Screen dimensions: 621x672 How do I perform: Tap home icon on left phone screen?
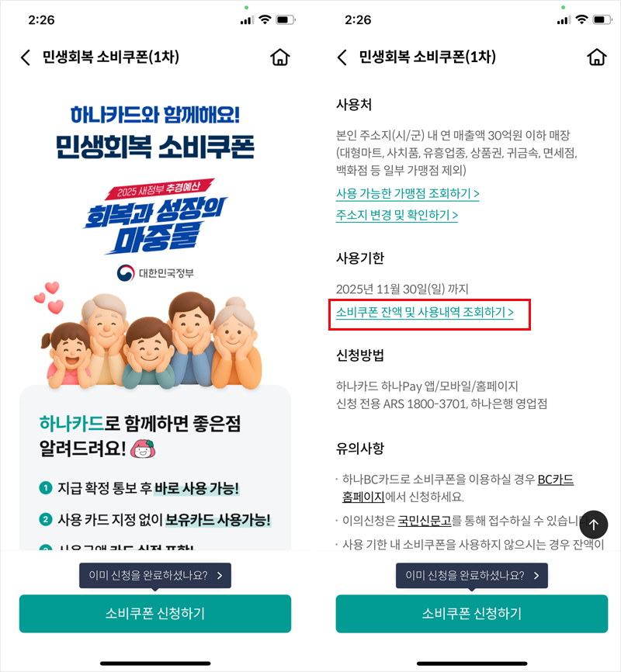(280, 57)
